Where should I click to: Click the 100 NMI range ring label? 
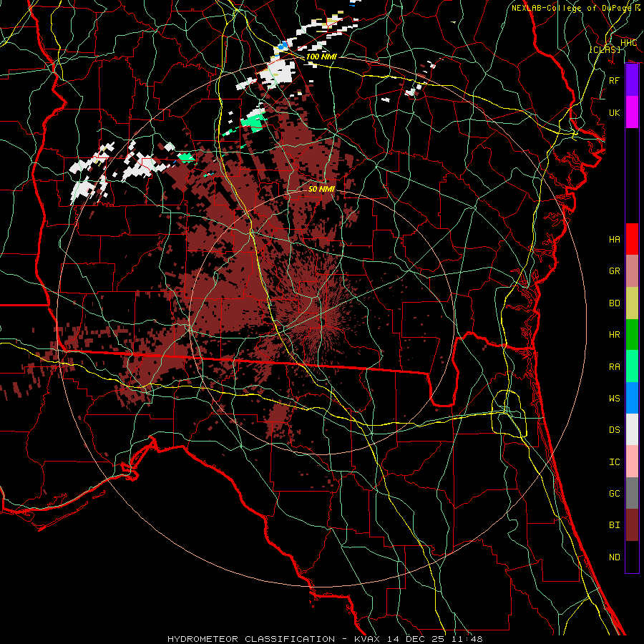(321, 57)
